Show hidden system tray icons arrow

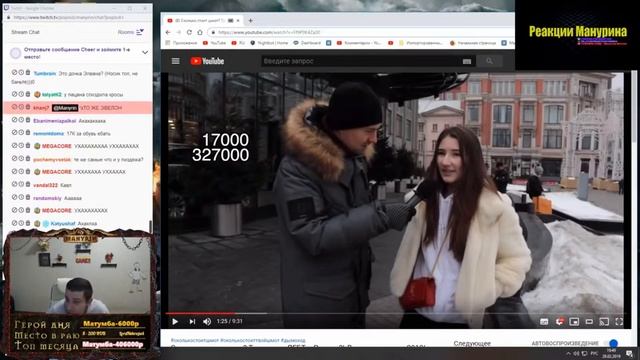click(x=569, y=353)
